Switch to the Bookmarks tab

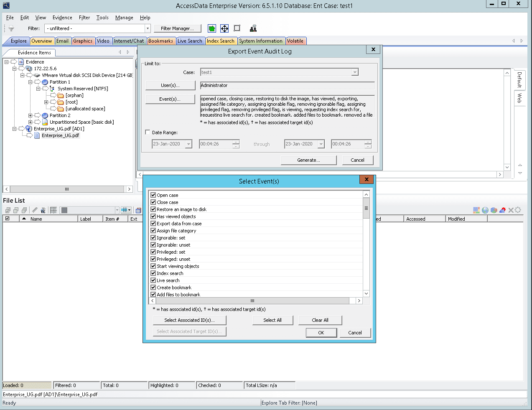[160, 41]
